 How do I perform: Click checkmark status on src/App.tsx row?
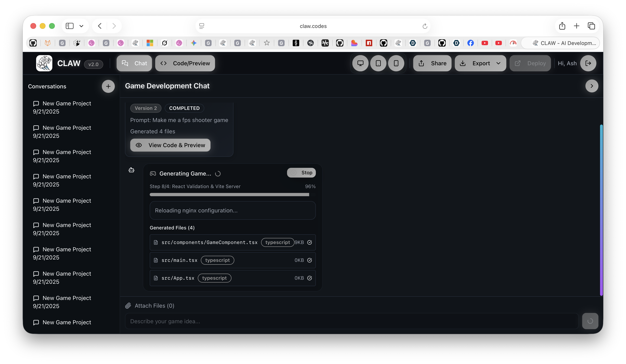click(x=310, y=278)
